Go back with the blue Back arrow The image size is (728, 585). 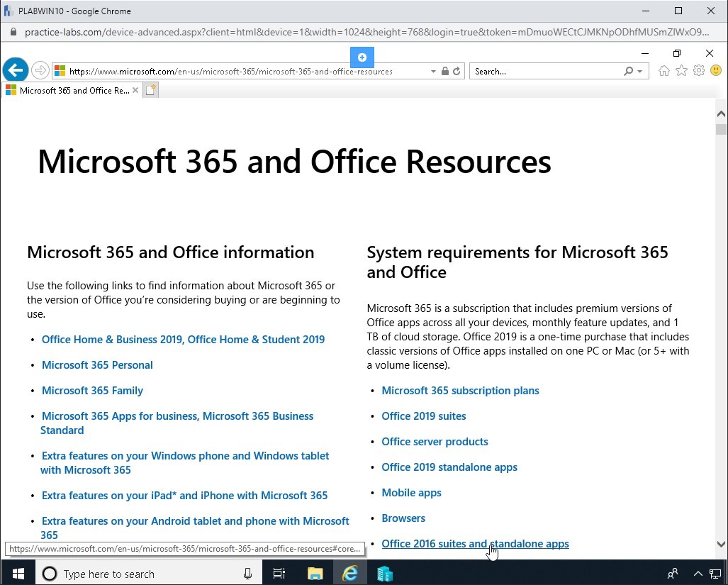click(x=16, y=71)
